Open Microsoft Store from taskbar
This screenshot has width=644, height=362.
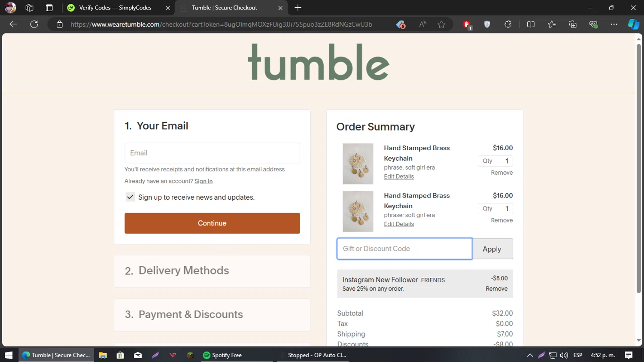click(120, 355)
